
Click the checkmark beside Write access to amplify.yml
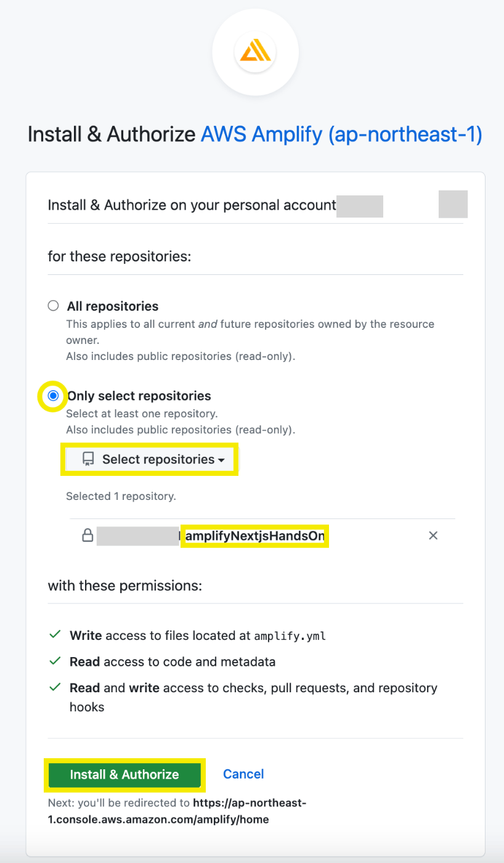55,634
